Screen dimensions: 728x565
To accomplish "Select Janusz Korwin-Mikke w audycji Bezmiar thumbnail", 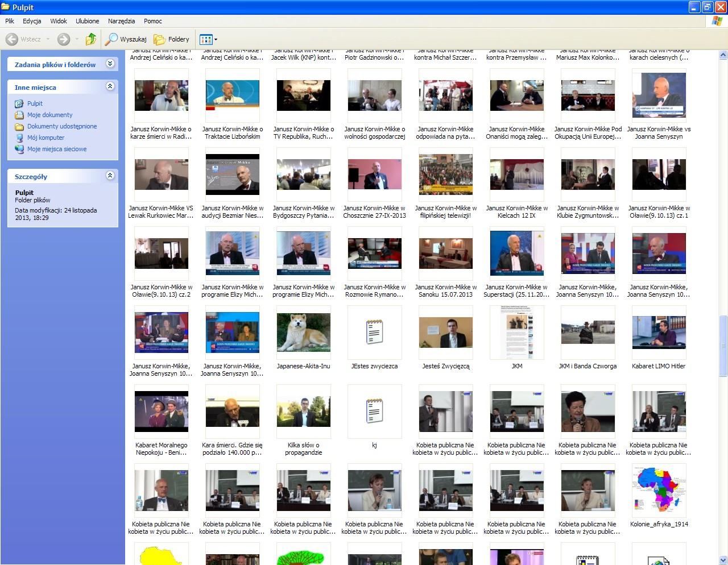I will point(232,175).
